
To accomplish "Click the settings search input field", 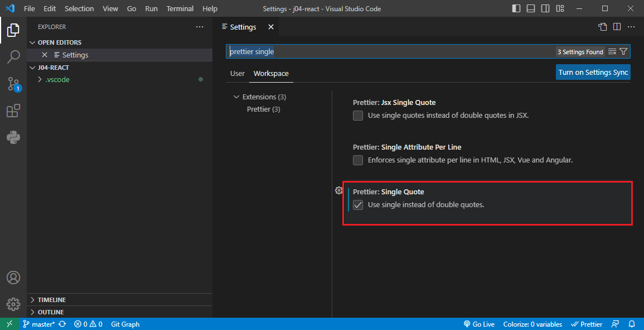I will click(390, 51).
